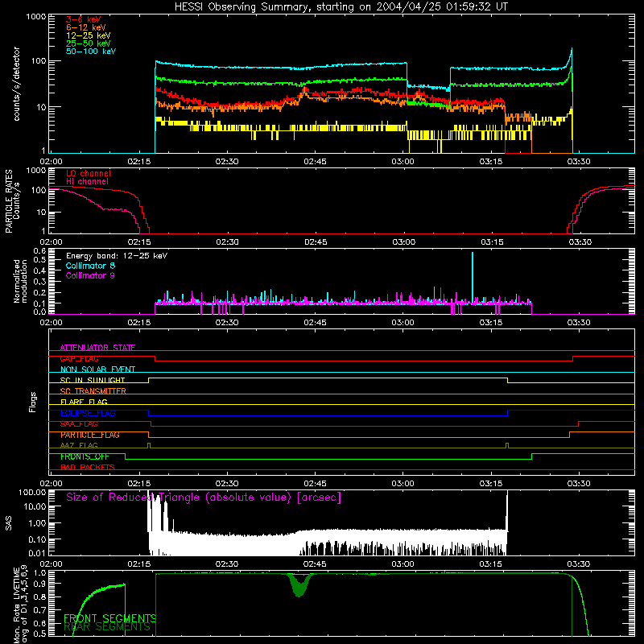Click the 'SAS' y-axis label
This screenshot has width=644, height=644.
9,523
